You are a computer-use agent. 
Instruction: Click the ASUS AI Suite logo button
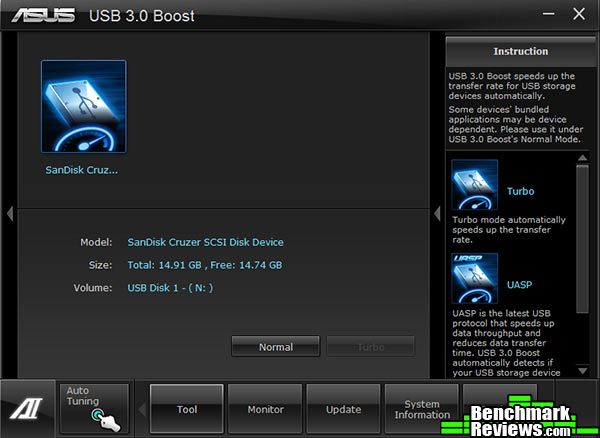[x=27, y=409]
